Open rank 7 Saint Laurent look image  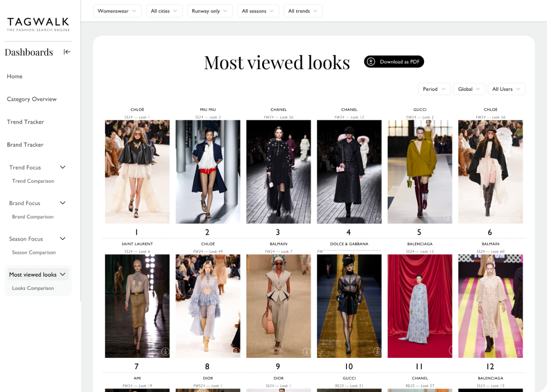(x=137, y=306)
